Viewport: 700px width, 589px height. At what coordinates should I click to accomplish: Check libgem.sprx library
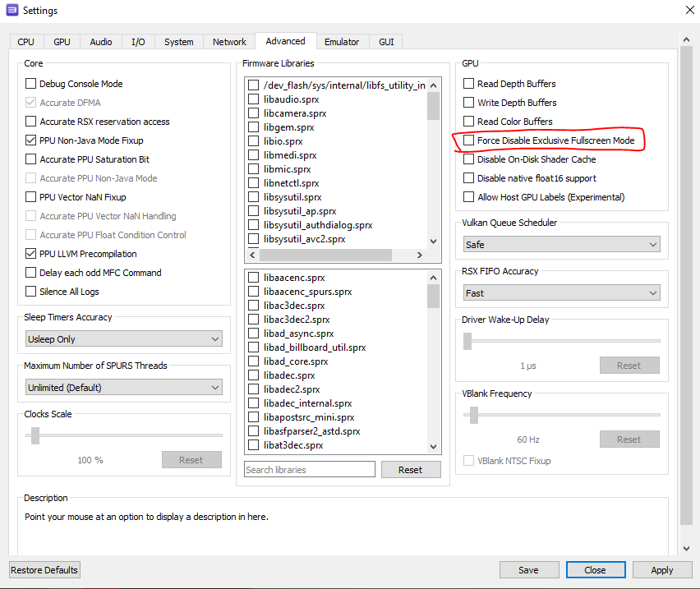tap(253, 127)
